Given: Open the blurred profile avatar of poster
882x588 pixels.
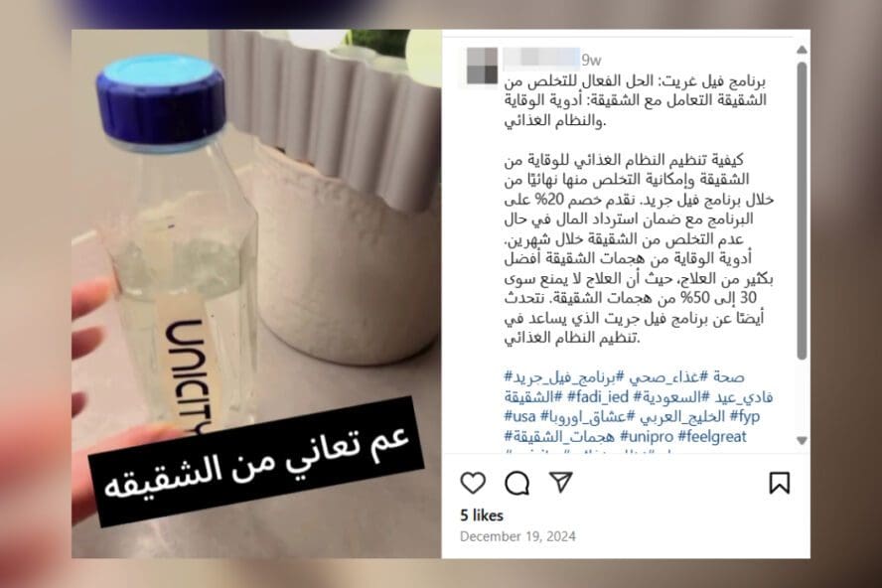Looking at the screenshot, I should [482, 67].
